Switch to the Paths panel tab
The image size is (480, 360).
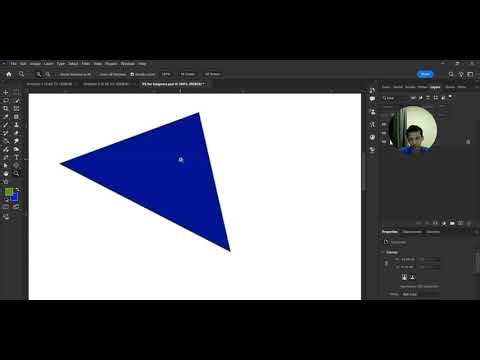462,87
